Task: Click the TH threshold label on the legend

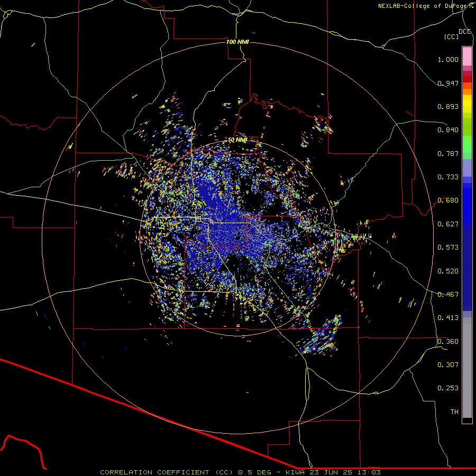Action: click(454, 412)
